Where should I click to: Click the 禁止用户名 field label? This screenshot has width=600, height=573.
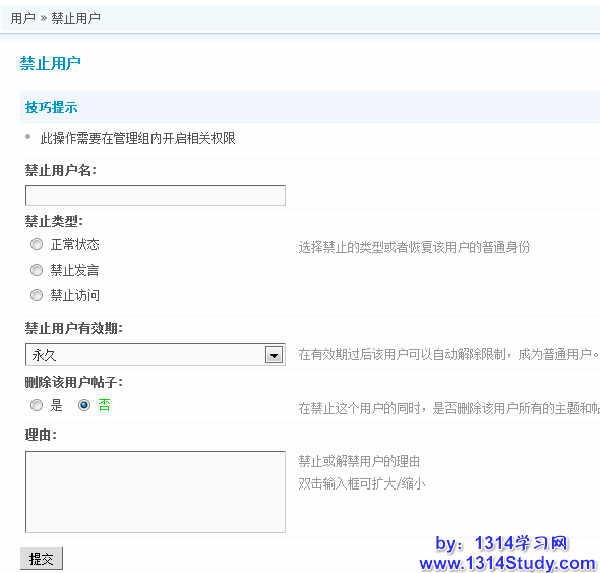coord(61,170)
